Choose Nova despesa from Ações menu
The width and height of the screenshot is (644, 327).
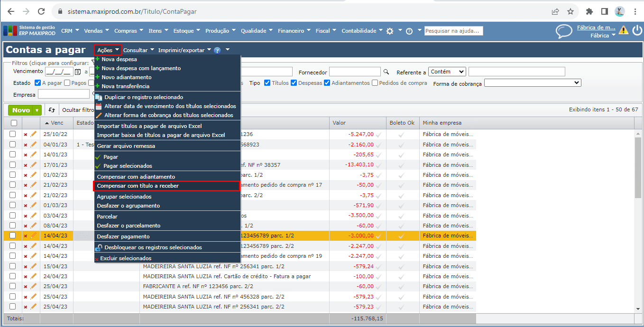(x=119, y=59)
